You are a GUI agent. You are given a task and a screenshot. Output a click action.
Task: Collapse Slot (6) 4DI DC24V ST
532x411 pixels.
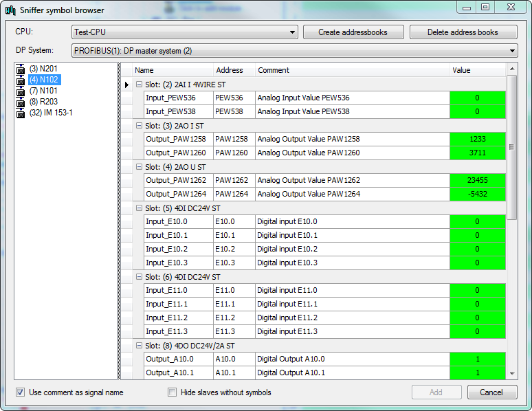[139, 276]
